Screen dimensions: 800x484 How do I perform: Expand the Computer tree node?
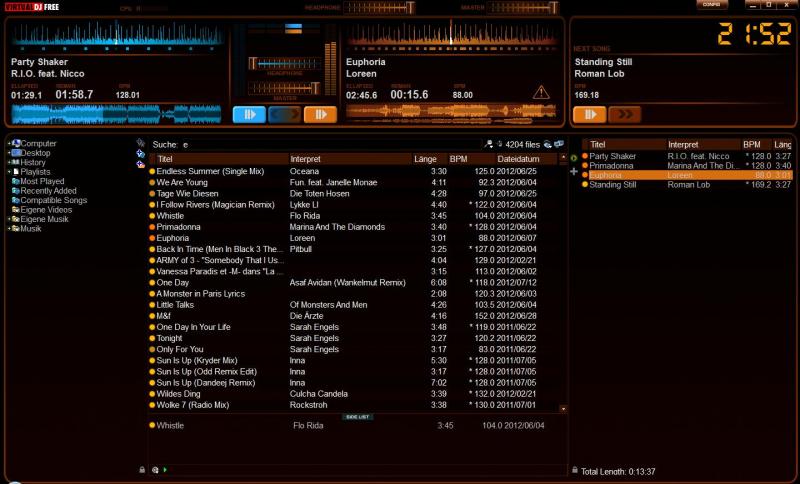9,144
